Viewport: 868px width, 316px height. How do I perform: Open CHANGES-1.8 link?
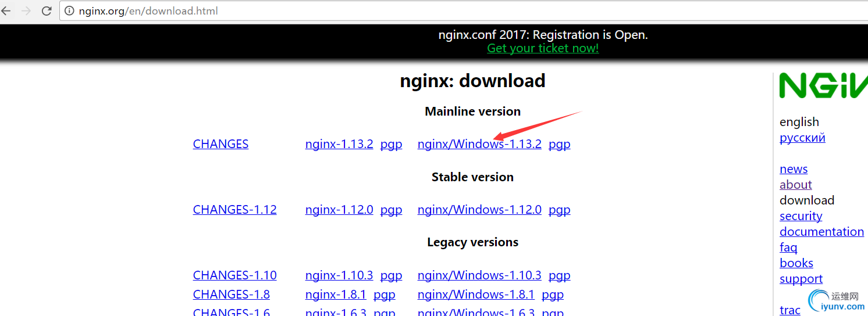tap(231, 295)
